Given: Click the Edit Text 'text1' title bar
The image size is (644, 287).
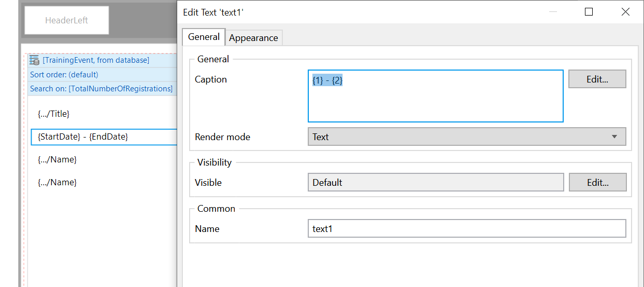Looking at the screenshot, I should click(x=363, y=12).
